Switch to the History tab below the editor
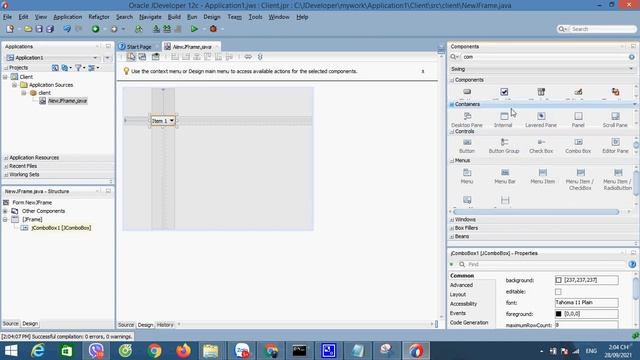This screenshot has width=640, height=360. click(165, 325)
